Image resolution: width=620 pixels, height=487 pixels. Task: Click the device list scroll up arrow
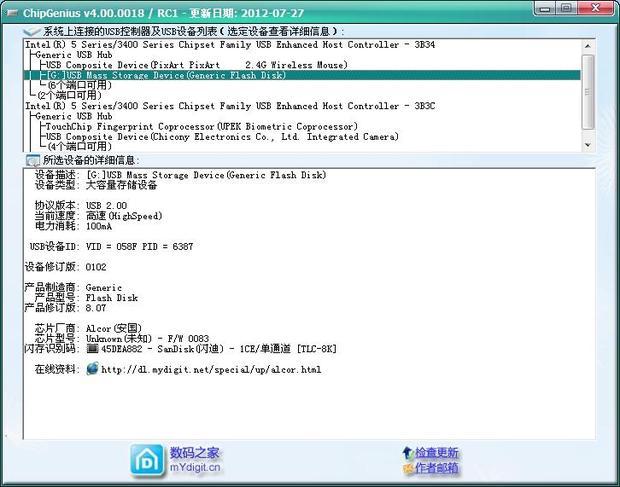[x=588, y=46]
